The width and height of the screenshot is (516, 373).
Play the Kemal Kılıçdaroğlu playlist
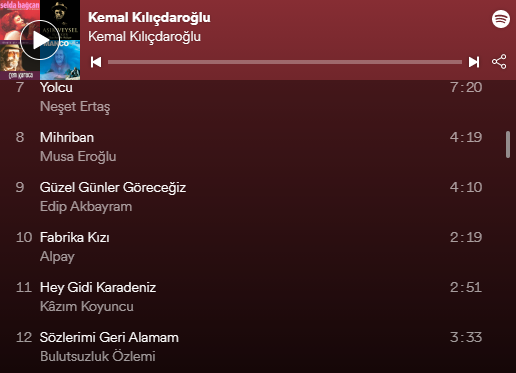point(40,40)
